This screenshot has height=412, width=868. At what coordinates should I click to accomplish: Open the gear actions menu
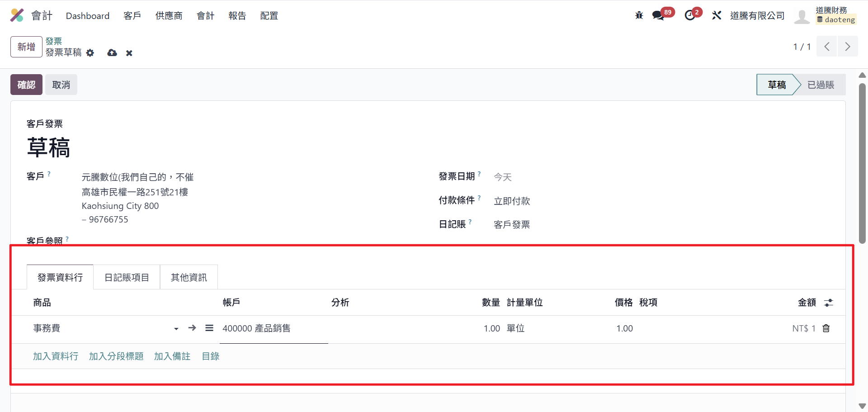click(x=90, y=53)
